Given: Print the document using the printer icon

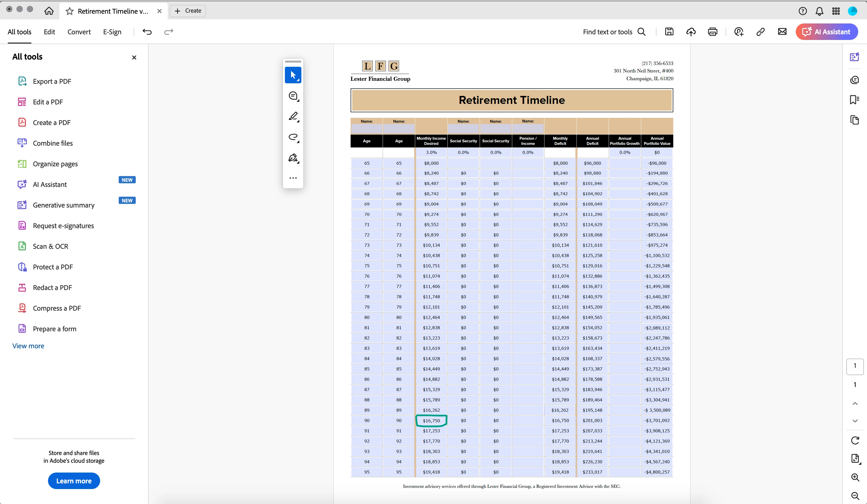Looking at the screenshot, I should 712,32.
